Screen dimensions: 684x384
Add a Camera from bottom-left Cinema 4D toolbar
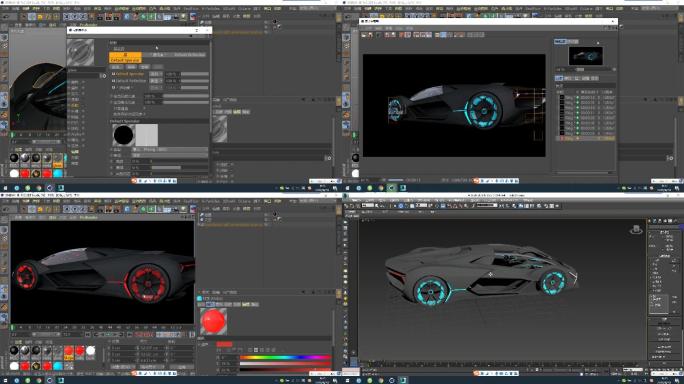175,209
